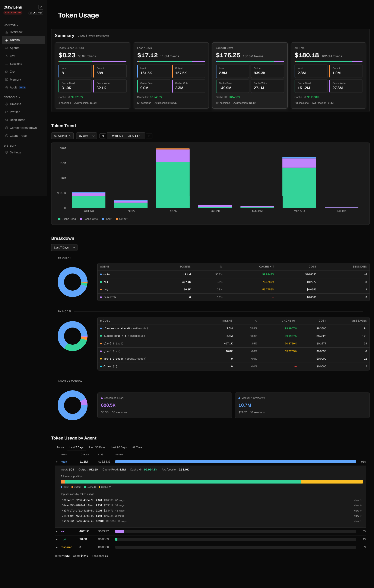Viewport: 374px width, 588px height.
Task: Open the By Day granularity dropdown
Action: click(86, 136)
